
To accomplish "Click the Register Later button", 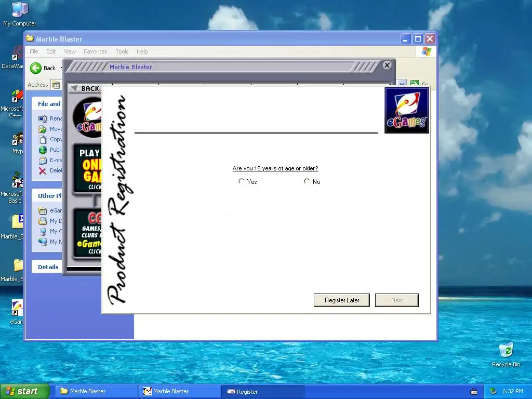I will [342, 300].
